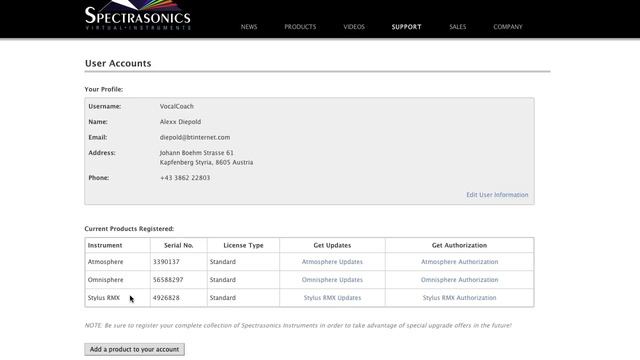
Task: Click Standard license in Stylus RMX row
Action: click(x=222, y=298)
